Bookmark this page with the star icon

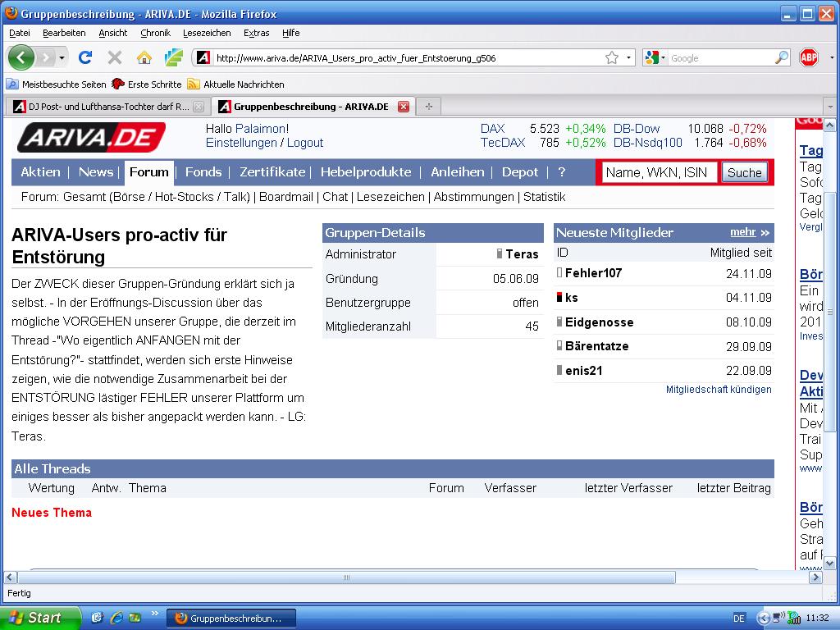[x=611, y=57]
